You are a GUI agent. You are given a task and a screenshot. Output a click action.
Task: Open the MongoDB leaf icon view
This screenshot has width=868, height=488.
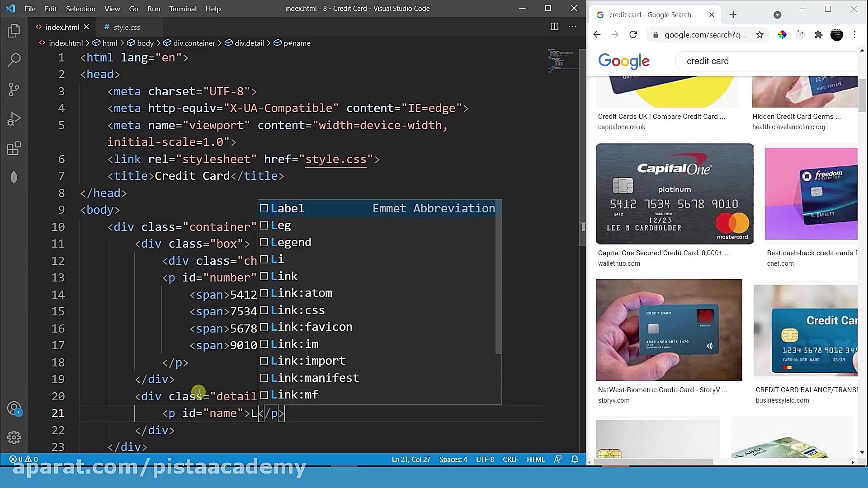(x=14, y=178)
